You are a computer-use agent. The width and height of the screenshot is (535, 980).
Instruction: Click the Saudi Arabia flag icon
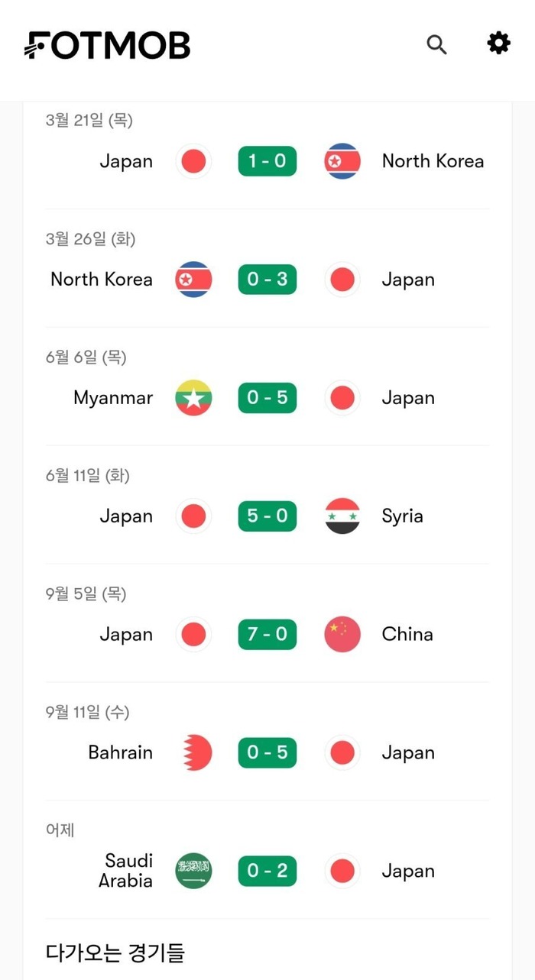193,872
